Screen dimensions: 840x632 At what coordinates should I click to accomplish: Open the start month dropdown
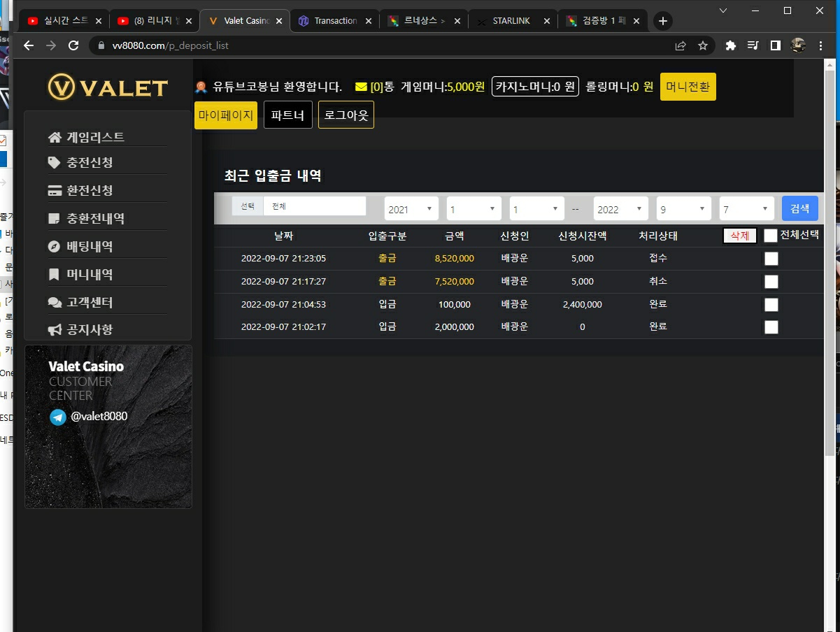[474, 209]
